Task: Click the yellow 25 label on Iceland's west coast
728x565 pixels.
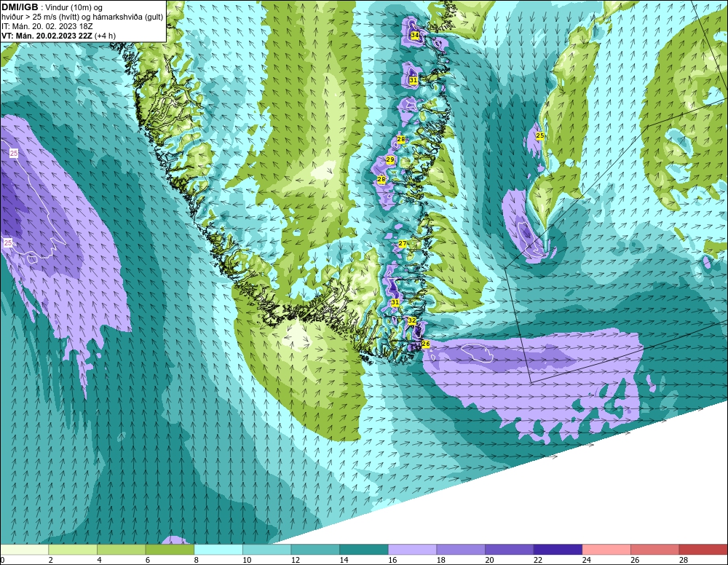Action: coord(540,135)
